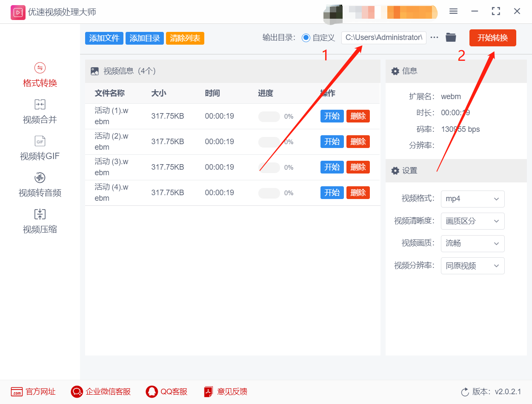The height and width of the screenshot is (404, 532).
Task: Open the 官方网址 link
Action: 33,392
